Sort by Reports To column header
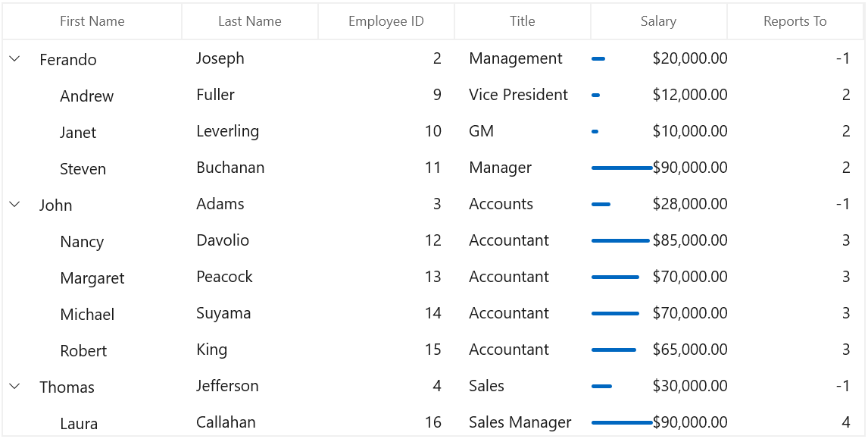The width and height of the screenshot is (868, 439). [x=795, y=21]
